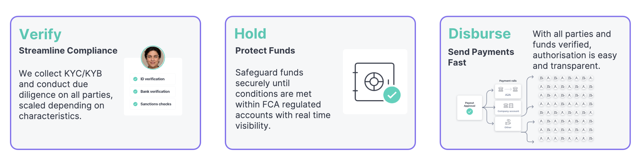Image resolution: width=644 pixels, height=161 pixels.
Task: Click the Payout Approval green checkmark
Action: click(470, 112)
